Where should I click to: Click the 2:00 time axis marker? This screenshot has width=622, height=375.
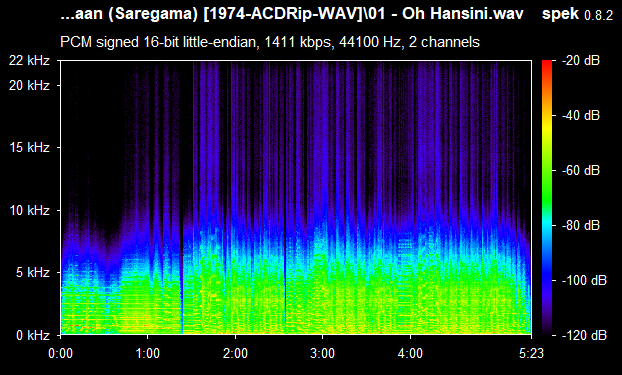235,353
